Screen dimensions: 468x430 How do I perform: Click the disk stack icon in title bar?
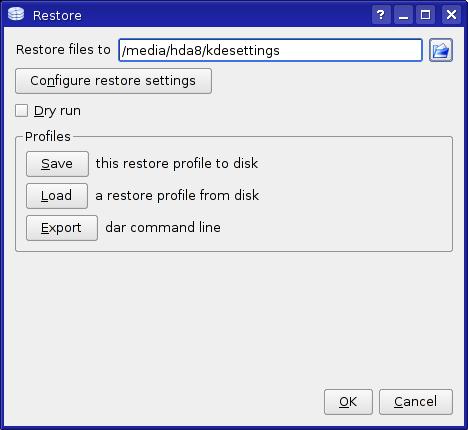[x=16, y=14]
